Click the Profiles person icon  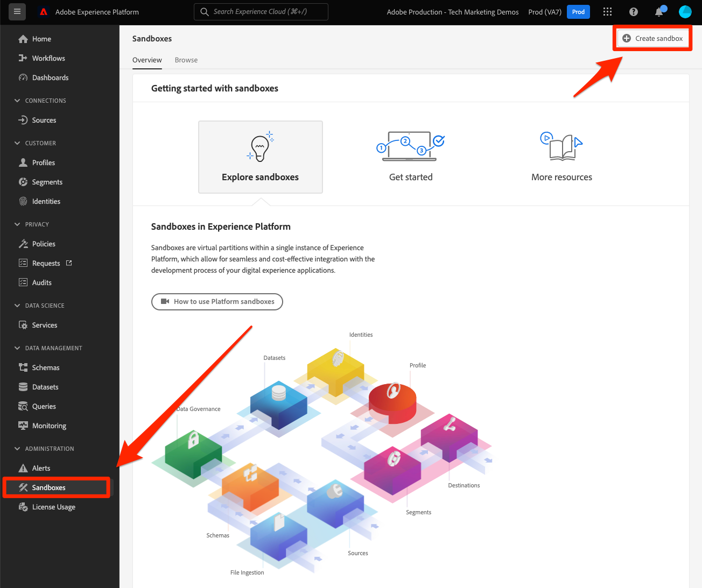click(23, 162)
